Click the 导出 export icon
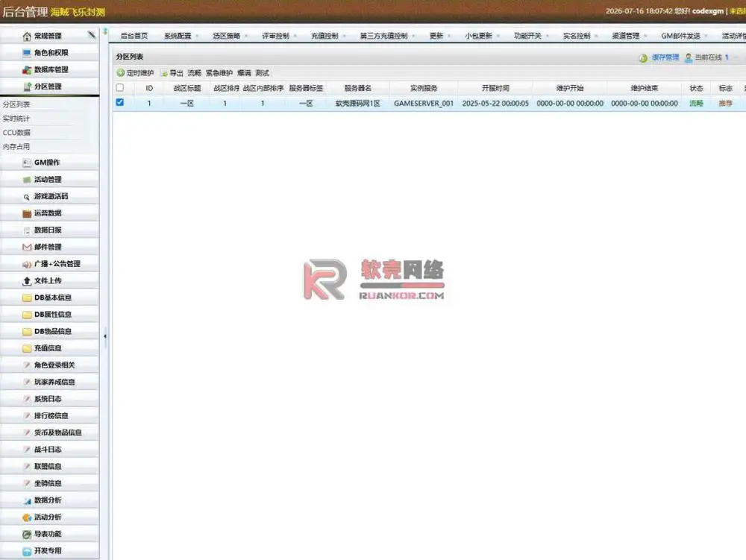The height and width of the screenshot is (560, 746). click(x=164, y=73)
